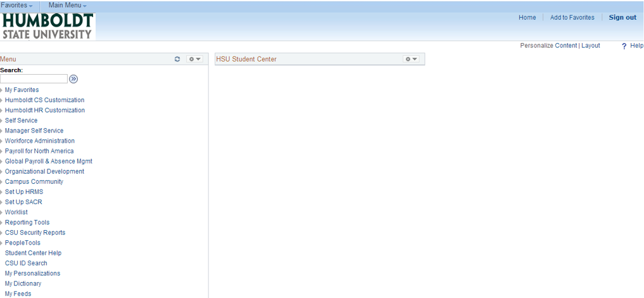Expand the My Favorites folder triangle
Screen dimensions: 644x298
point(2,90)
